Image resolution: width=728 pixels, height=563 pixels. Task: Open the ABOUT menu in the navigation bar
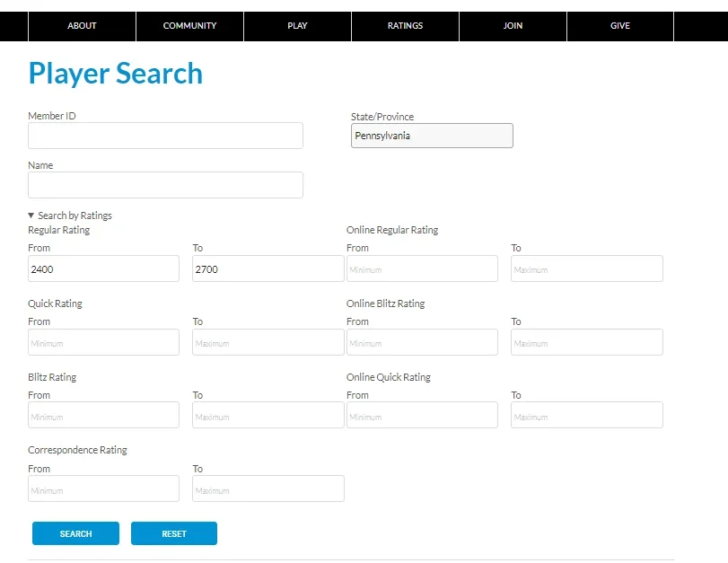tap(82, 26)
